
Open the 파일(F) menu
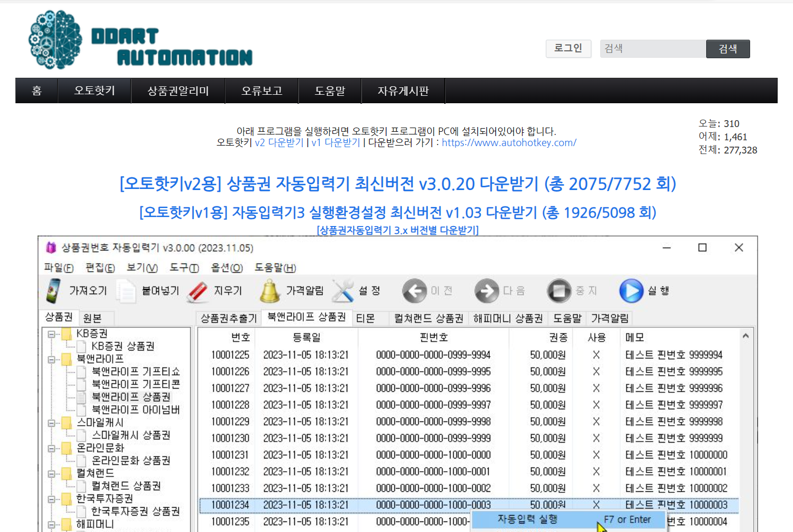pos(59,268)
